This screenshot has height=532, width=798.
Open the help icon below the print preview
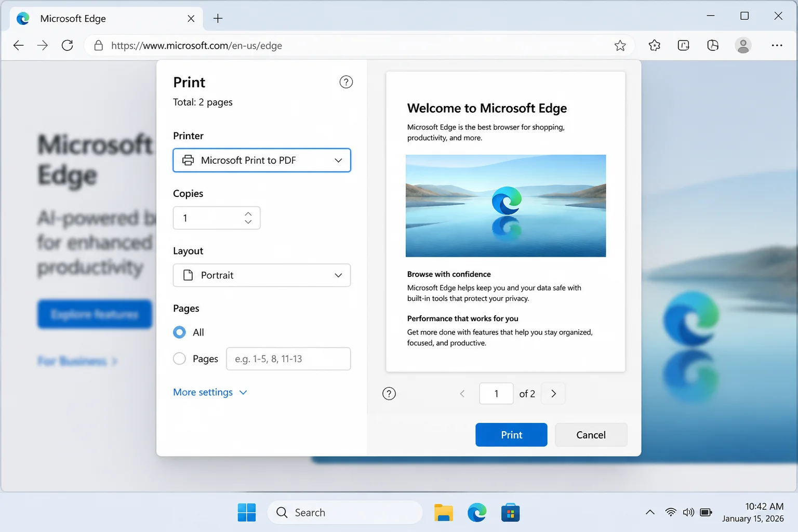click(x=389, y=393)
